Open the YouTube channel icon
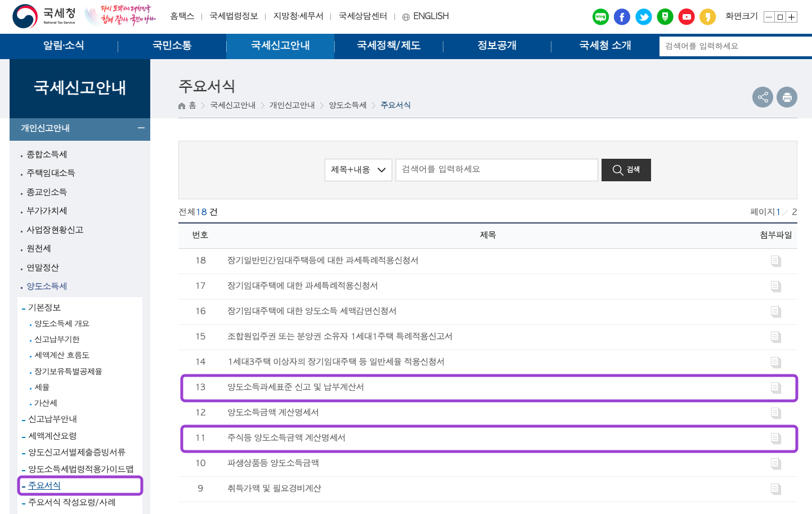Viewport: 812px width, 514px height. [686, 17]
